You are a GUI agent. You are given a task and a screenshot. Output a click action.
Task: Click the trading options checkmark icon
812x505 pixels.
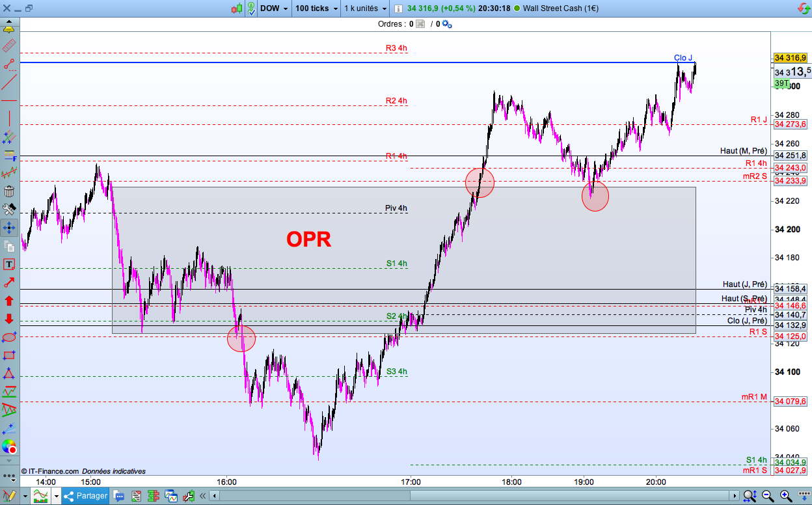(250, 8)
